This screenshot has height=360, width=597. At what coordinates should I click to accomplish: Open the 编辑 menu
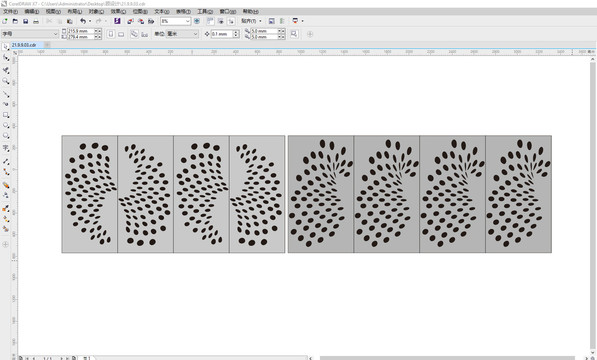[x=32, y=11]
